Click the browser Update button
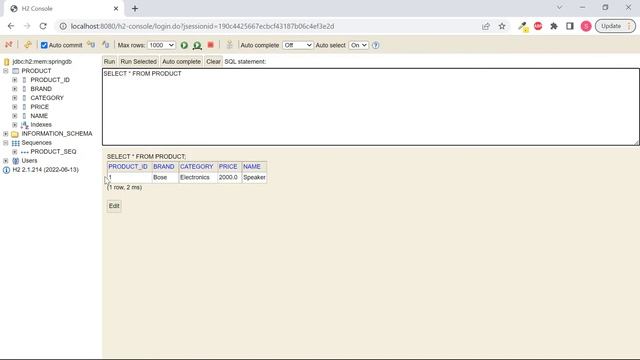The height and width of the screenshot is (360, 640). pos(615,26)
